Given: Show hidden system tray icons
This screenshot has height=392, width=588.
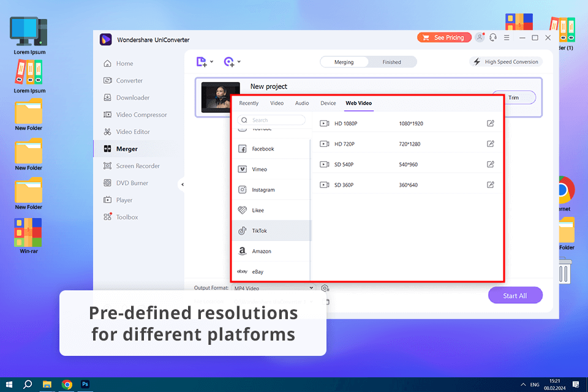Looking at the screenshot, I should pyautogui.click(x=523, y=385).
